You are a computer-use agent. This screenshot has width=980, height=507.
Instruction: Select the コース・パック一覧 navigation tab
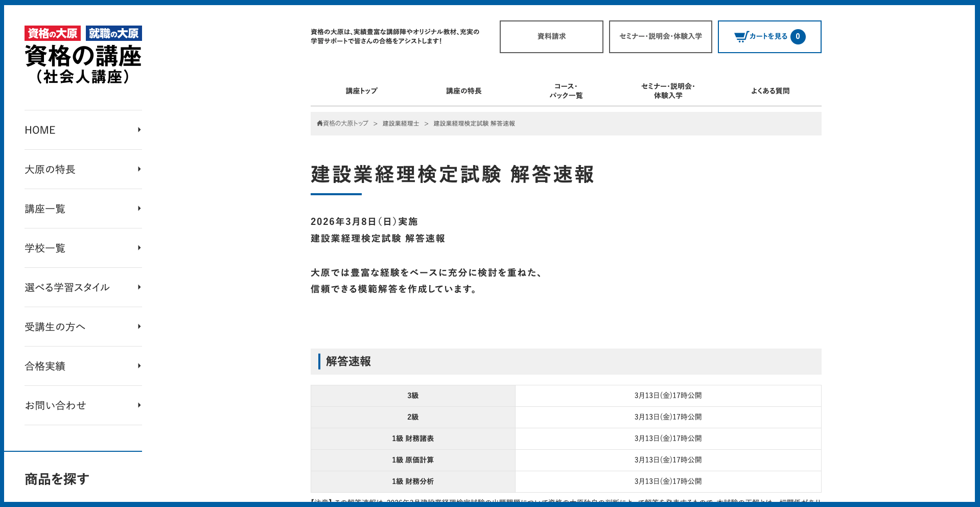tap(566, 91)
